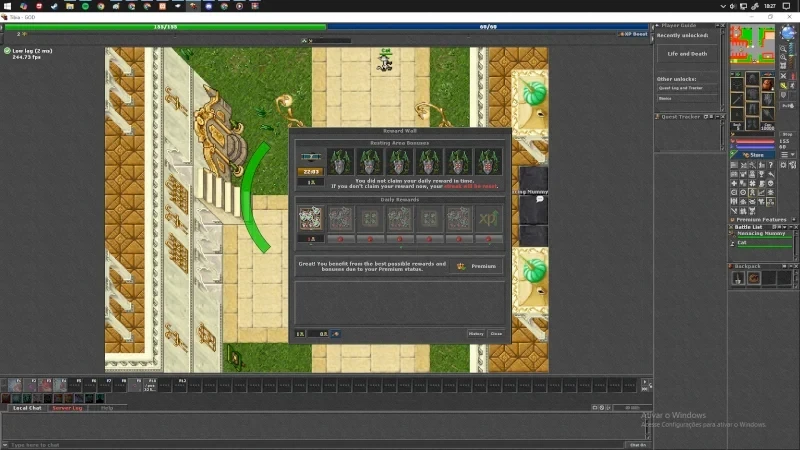Screen dimensions: 800x450
Task: Open Quest Log and Tracker unlock entry
Action: click(687, 88)
